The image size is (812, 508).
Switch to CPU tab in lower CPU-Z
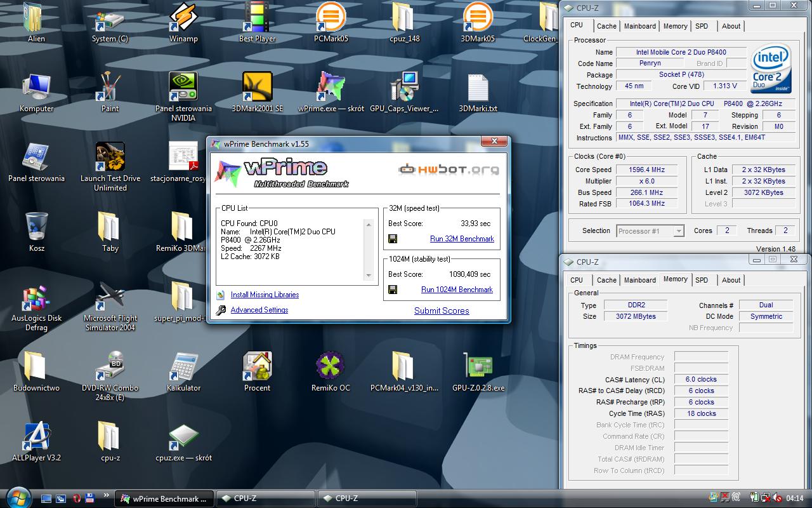point(577,280)
